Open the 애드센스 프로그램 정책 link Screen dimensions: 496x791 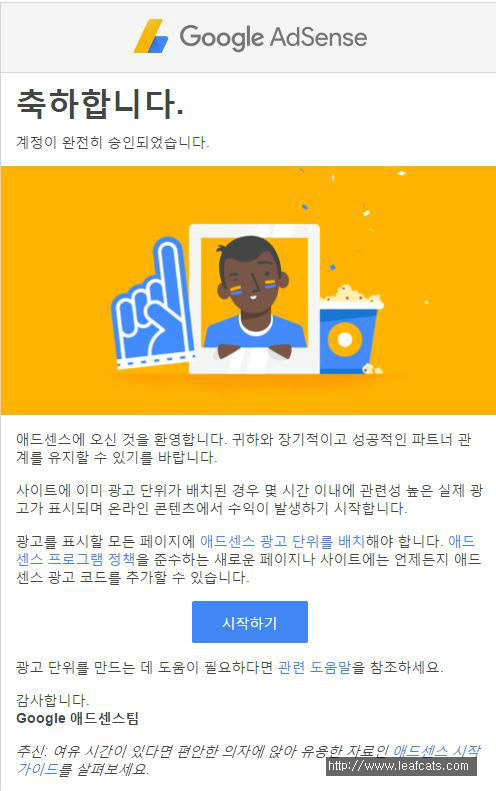pos(76,559)
